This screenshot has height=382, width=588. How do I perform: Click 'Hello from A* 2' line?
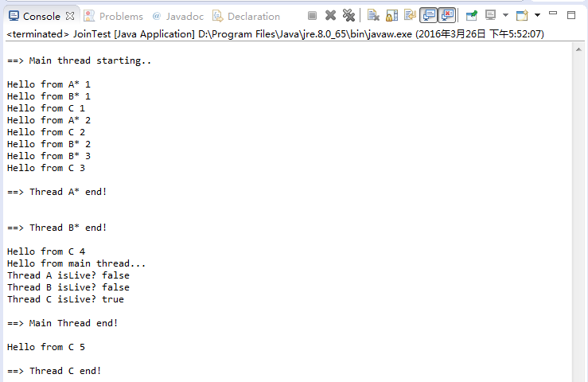[49, 120]
